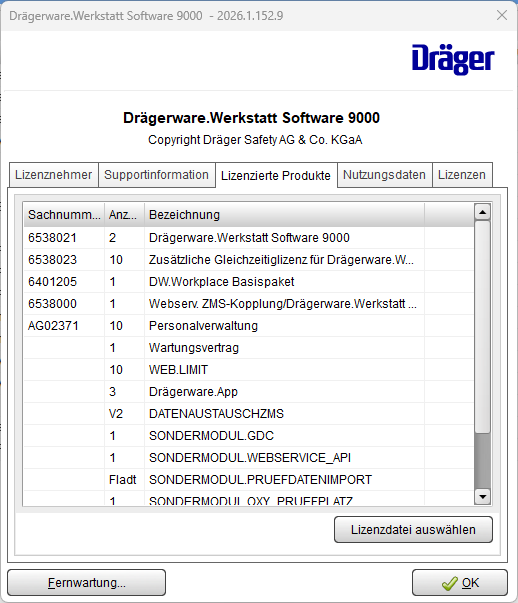Screen dimensions: 518x603
Task: Click the scrollbar up arrow
Action: click(x=482, y=212)
